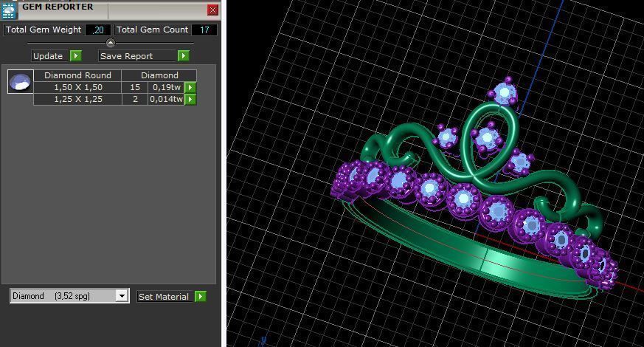Click green arrow on the 0,014tw row

190,99
